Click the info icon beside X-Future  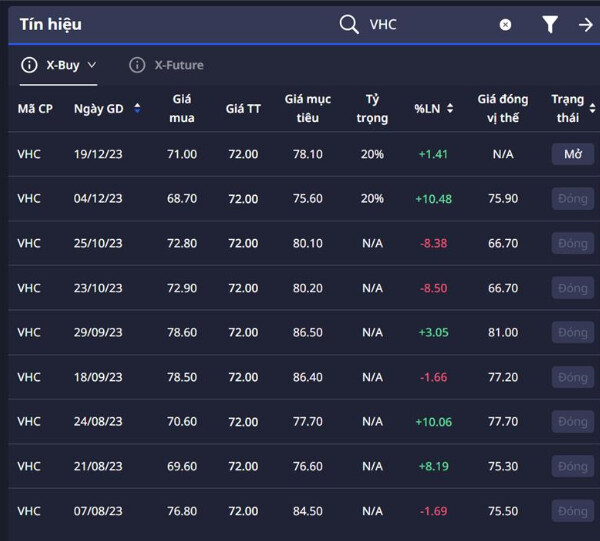pyautogui.click(x=137, y=65)
